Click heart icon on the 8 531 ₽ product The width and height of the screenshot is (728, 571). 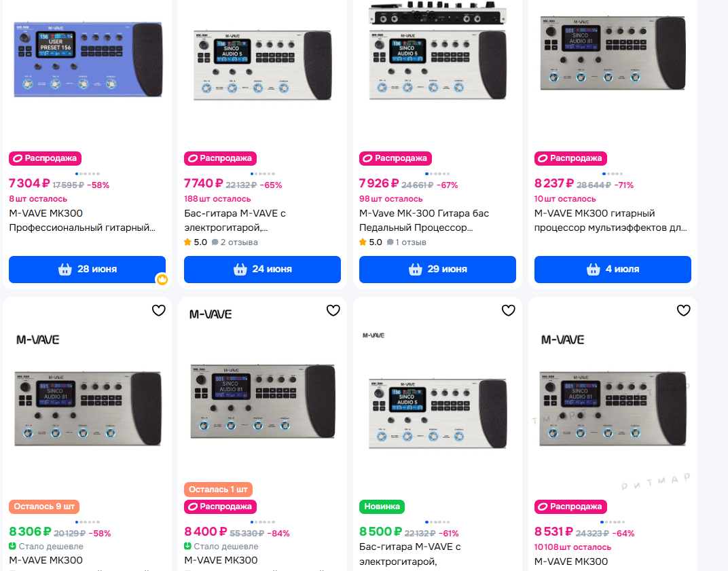tap(684, 310)
